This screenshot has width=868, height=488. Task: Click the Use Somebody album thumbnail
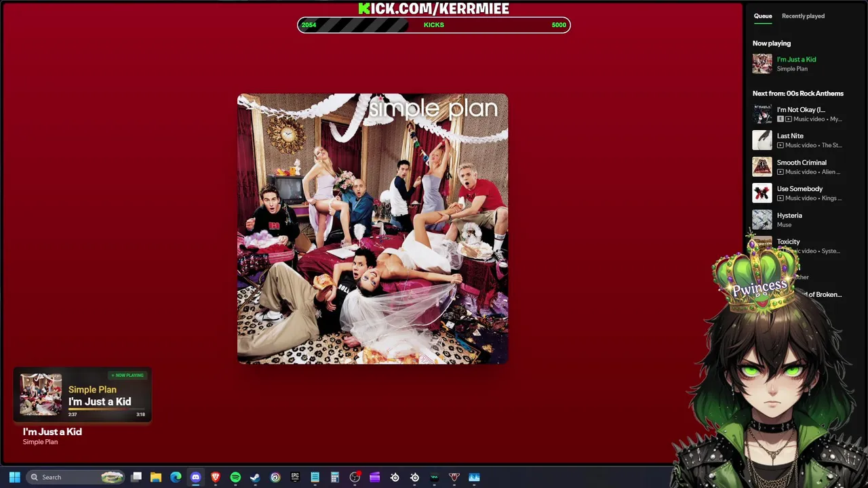pos(762,193)
